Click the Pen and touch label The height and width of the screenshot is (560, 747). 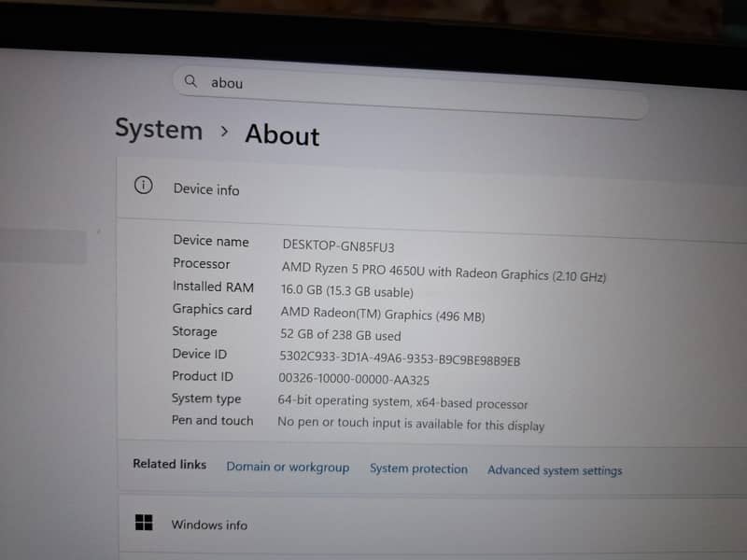pos(212,421)
